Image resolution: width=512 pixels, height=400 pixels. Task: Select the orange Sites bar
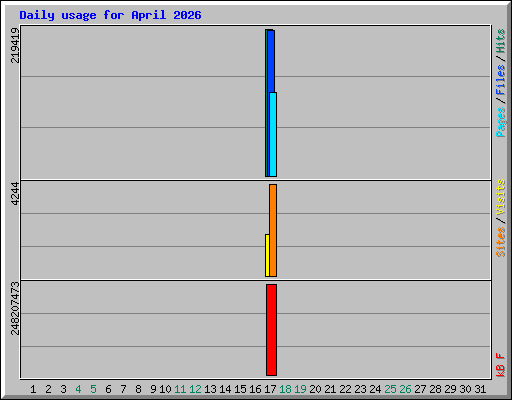273,230
